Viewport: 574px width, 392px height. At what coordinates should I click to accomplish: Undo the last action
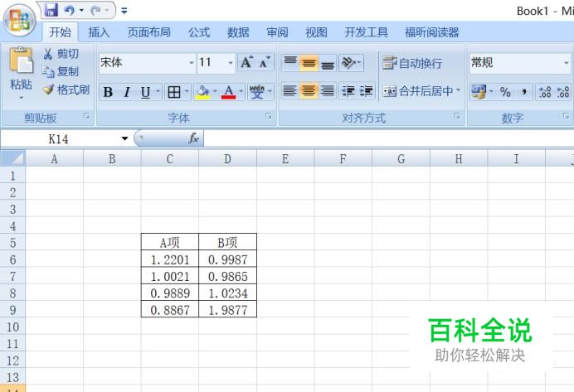pos(69,11)
